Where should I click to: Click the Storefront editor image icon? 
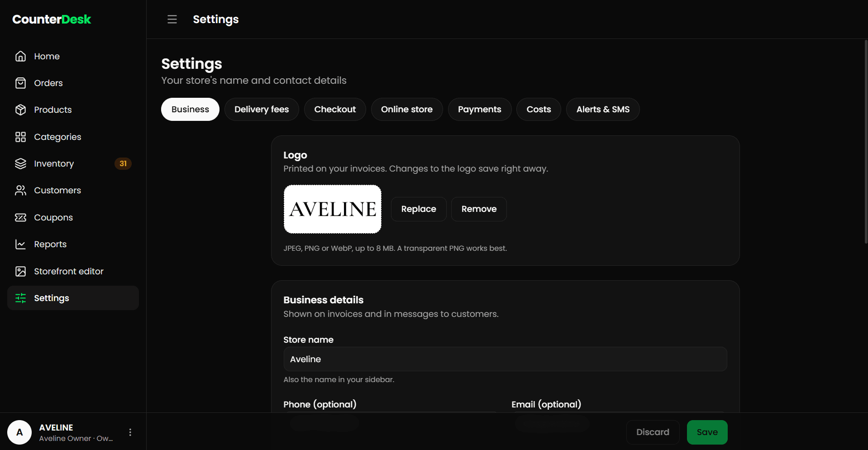point(20,271)
